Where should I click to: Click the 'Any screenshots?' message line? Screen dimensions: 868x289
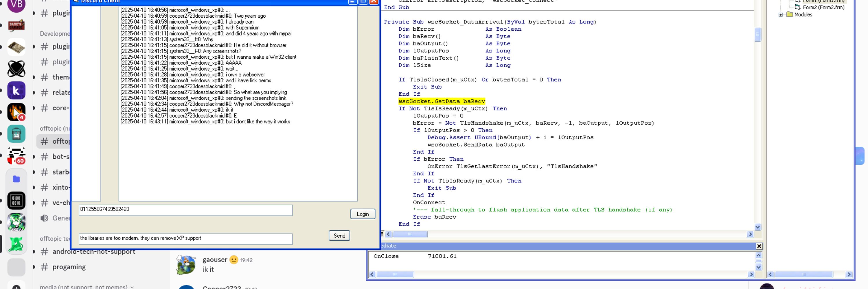(181, 51)
